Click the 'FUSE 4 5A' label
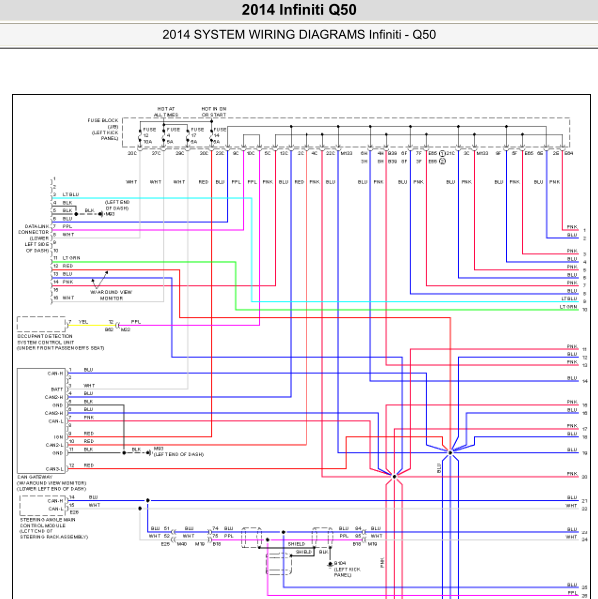 (x=173, y=136)
